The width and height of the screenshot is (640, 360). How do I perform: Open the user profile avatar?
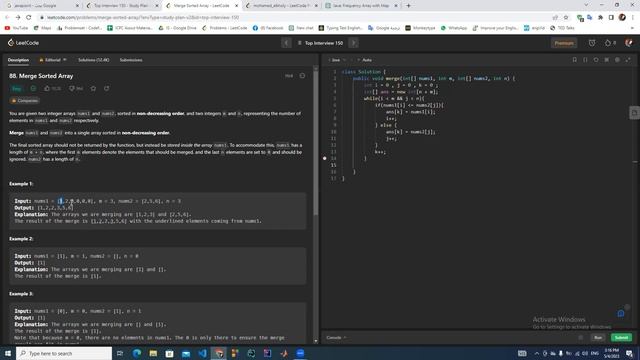pyautogui.click(x=629, y=43)
